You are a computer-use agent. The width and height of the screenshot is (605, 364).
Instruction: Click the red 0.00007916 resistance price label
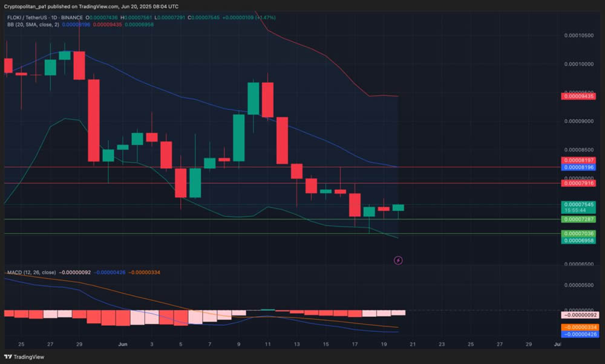coord(578,183)
